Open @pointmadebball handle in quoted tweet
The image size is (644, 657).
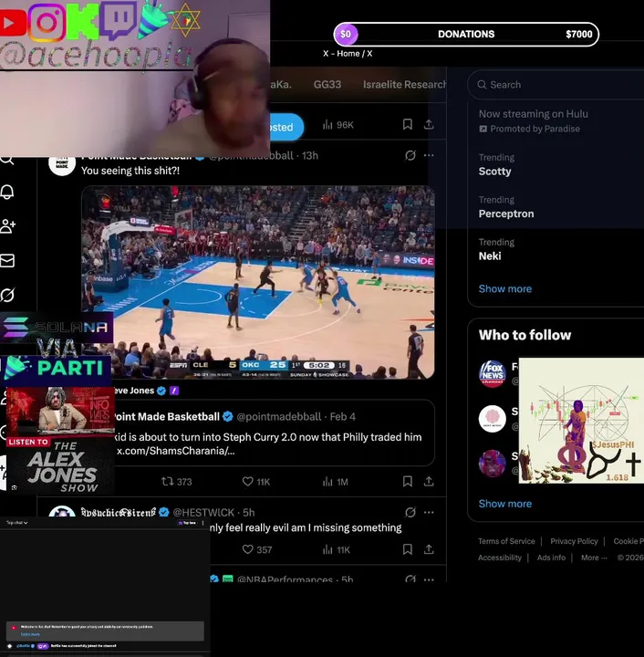[x=279, y=416]
